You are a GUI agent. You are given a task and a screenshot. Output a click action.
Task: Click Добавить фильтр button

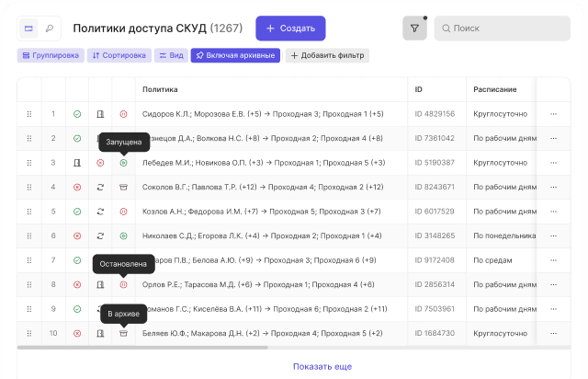(327, 55)
